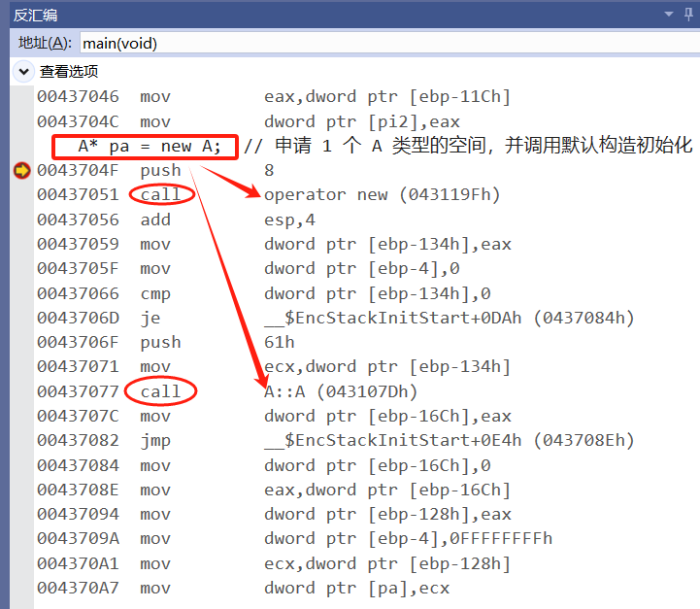700x609 pixels.
Task: Click operand dword ptr [ebp-134h],0
Action: 378,293
